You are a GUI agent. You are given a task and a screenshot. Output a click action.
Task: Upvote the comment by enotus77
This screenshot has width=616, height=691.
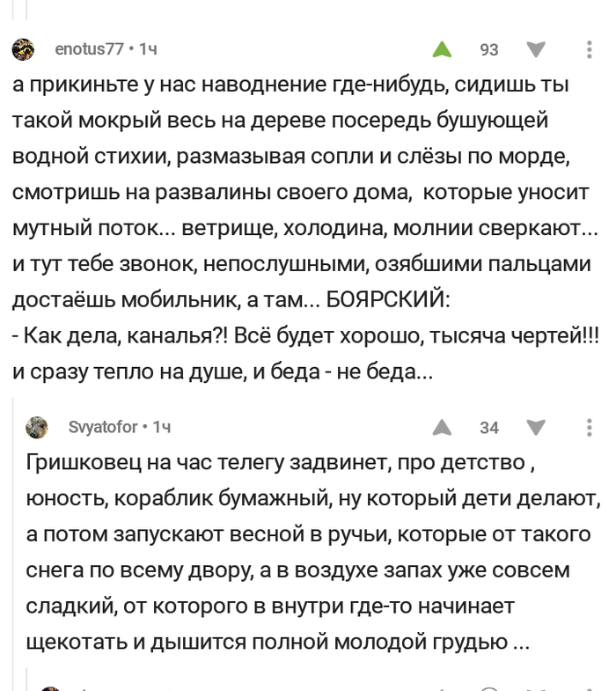pyautogui.click(x=442, y=50)
